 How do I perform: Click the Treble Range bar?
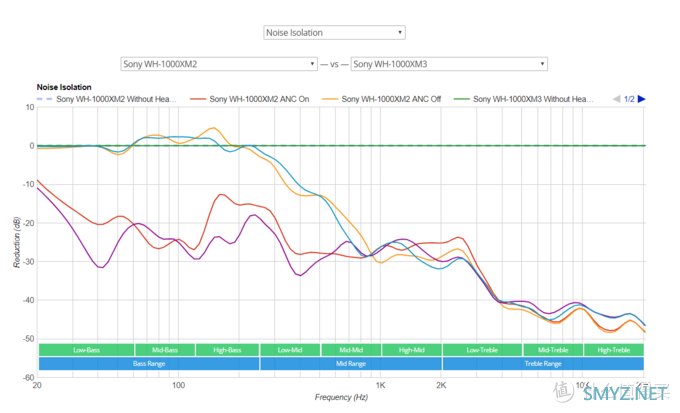tap(543, 364)
